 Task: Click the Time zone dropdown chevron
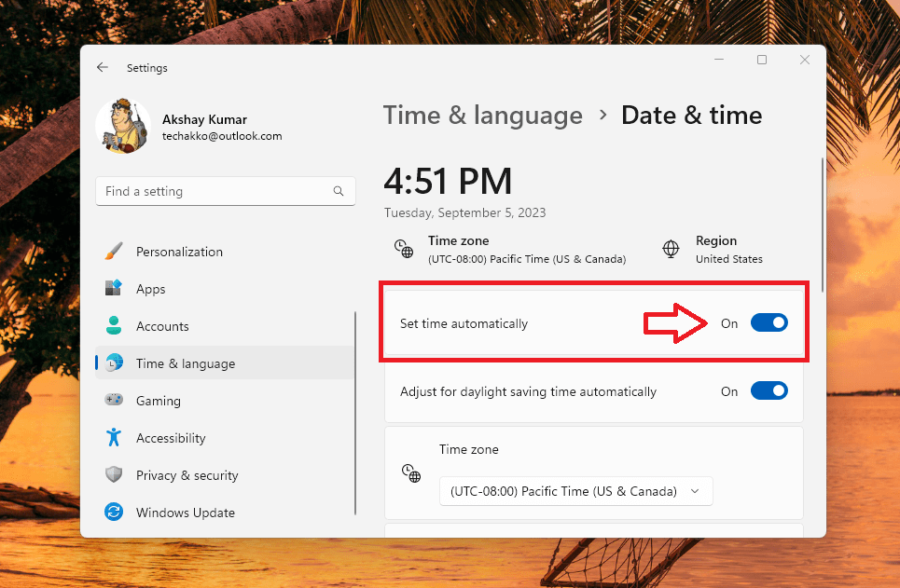click(x=695, y=491)
